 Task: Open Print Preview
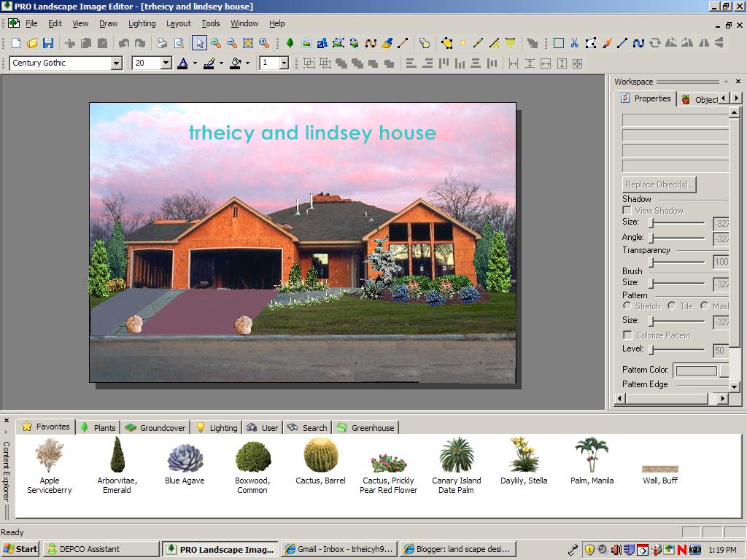click(x=178, y=42)
